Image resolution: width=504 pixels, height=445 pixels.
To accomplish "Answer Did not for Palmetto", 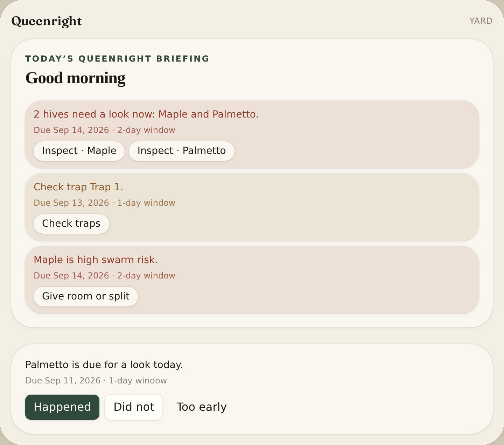I will (x=134, y=407).
